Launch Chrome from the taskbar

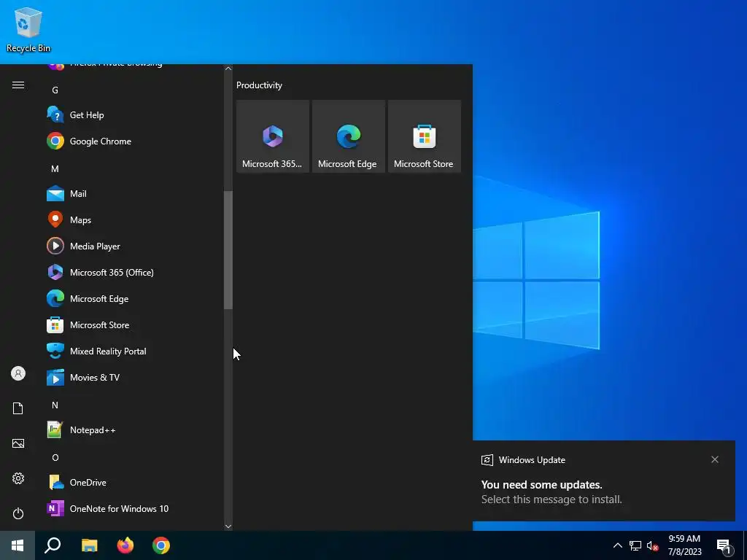pos(161,545)
